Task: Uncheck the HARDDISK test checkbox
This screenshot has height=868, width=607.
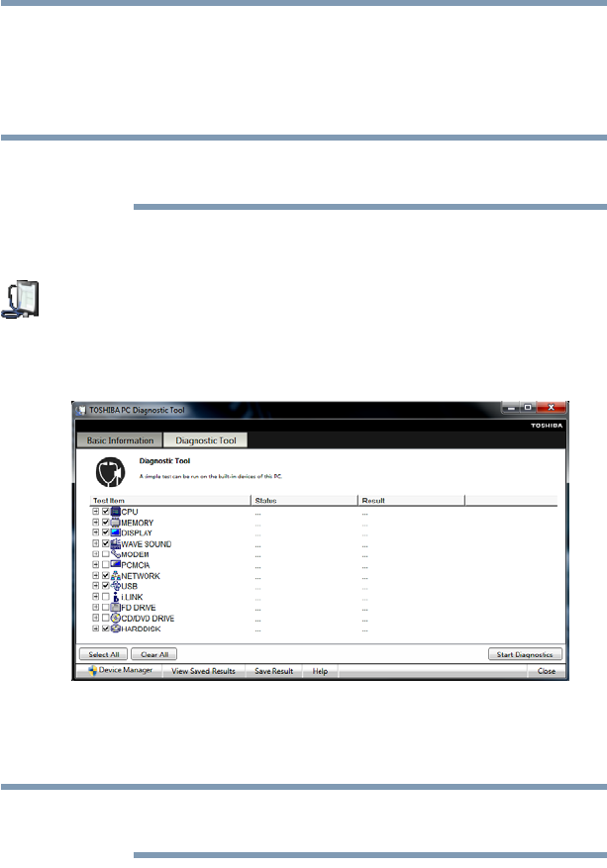Action: pos(105,628)
